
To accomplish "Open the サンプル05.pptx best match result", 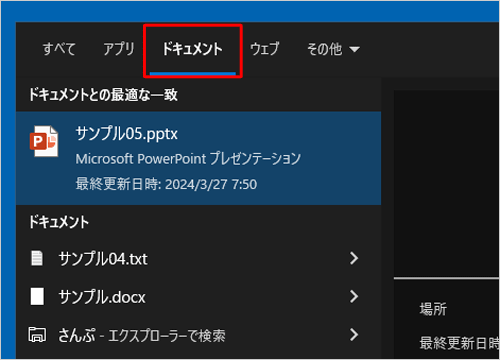I will [199, 158].
